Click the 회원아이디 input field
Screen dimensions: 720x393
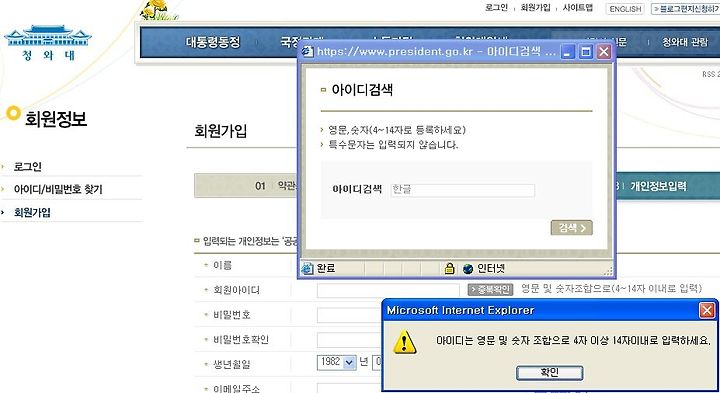[x=388, y=290]
